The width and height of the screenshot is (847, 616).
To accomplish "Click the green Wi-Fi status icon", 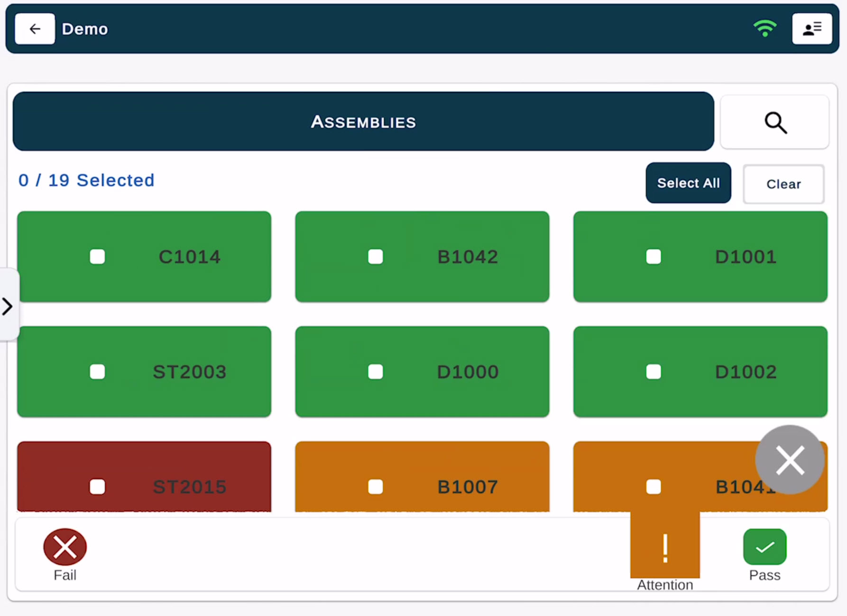I will [x=764, y=28].
